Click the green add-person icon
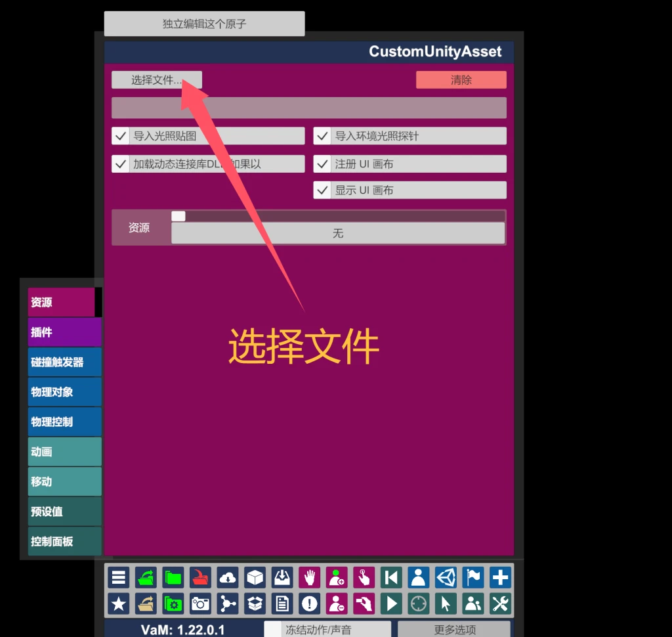The height and width of the screenshot is (637, 672). pos(336,577)
